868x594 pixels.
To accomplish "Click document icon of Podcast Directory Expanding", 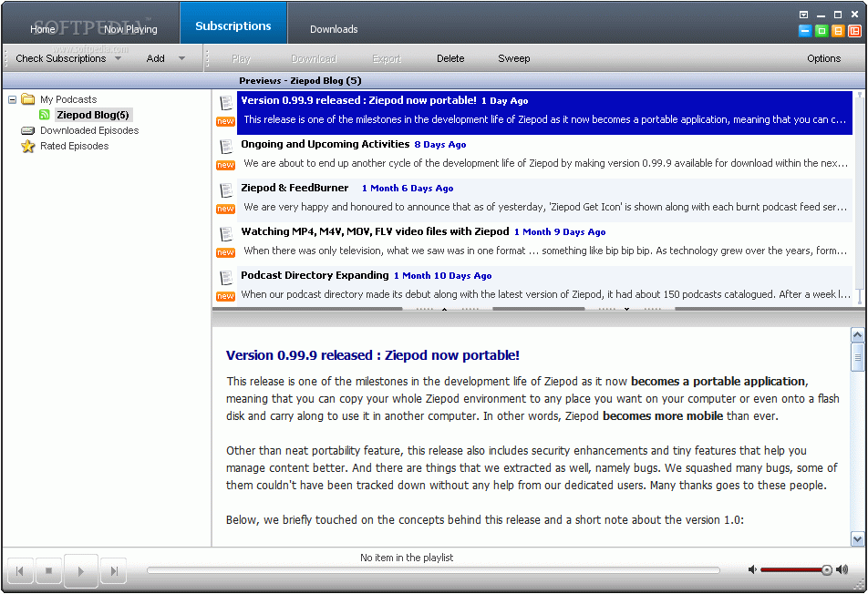I will [226, 278].
